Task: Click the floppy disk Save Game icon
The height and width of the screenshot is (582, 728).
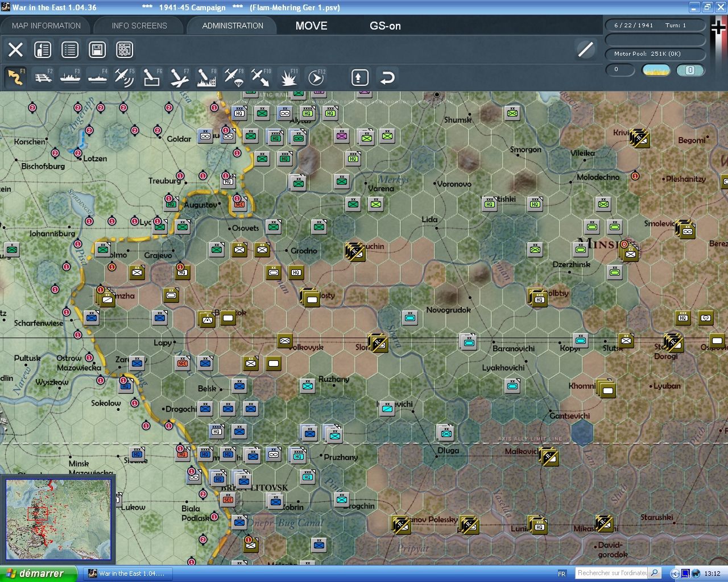Action: (x=97, y=49)
